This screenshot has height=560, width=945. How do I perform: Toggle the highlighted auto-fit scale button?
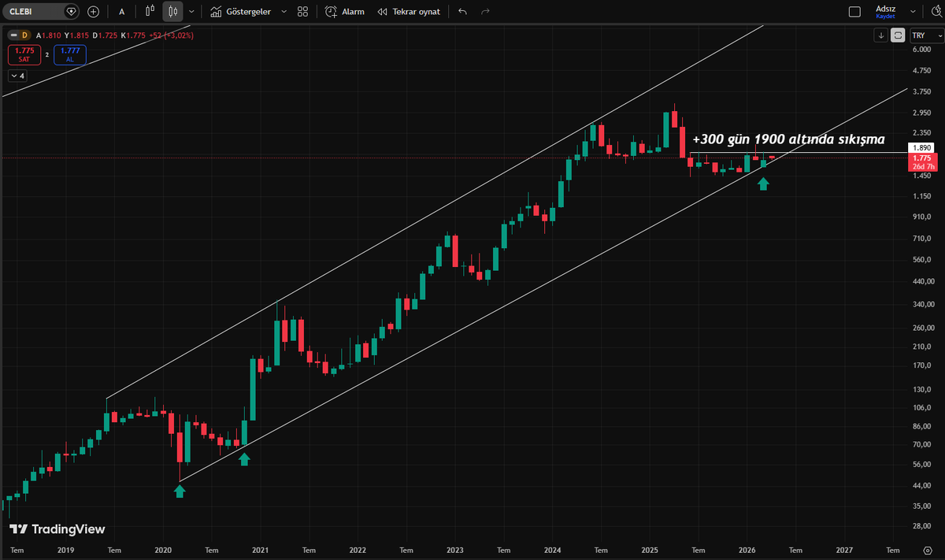pyautogui.click(x=899, y=35)
